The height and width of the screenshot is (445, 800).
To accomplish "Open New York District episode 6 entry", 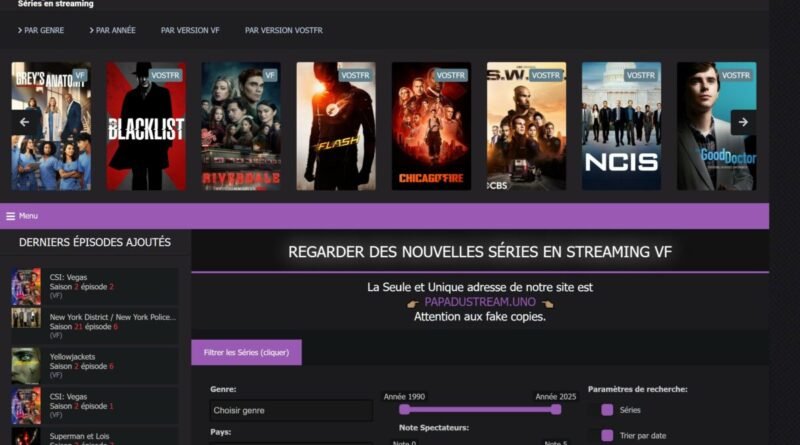I will point(95,326).
